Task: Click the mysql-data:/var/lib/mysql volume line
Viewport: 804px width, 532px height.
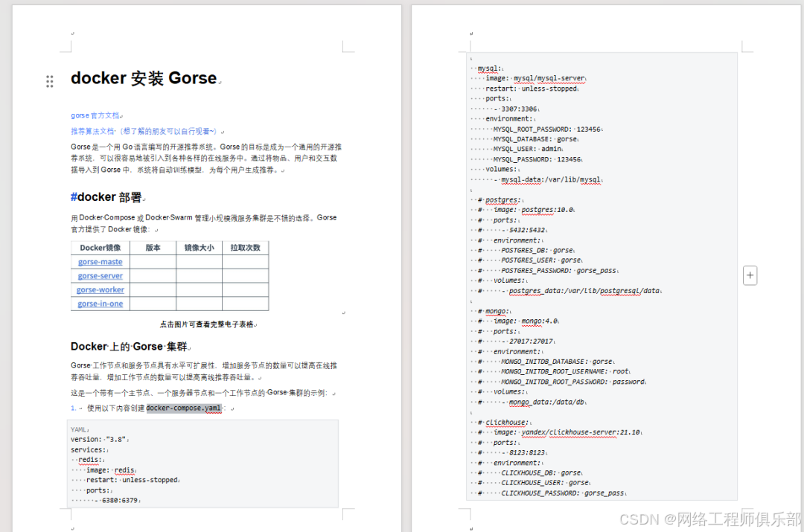Action: click(x=546, y=180)
